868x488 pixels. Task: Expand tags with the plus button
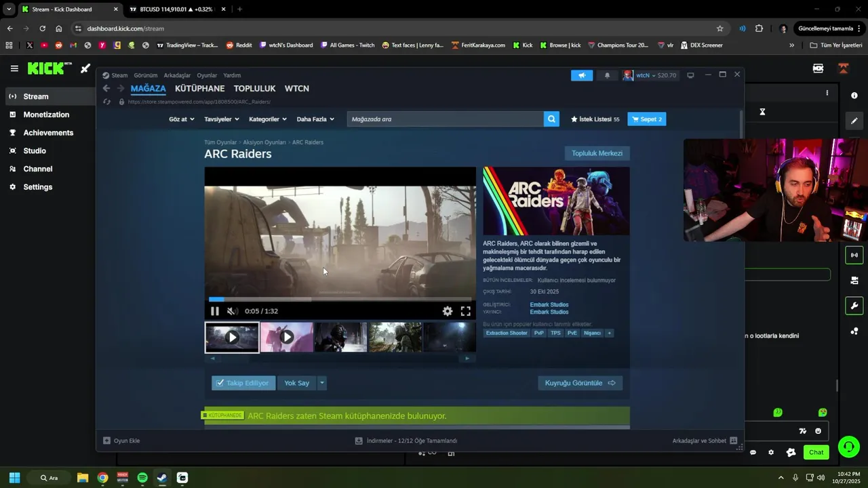click(609, 333)
